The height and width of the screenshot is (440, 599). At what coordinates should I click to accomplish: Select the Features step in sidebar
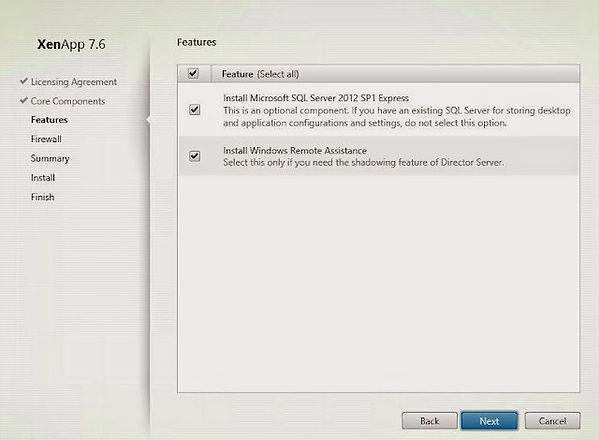point(49,120)
